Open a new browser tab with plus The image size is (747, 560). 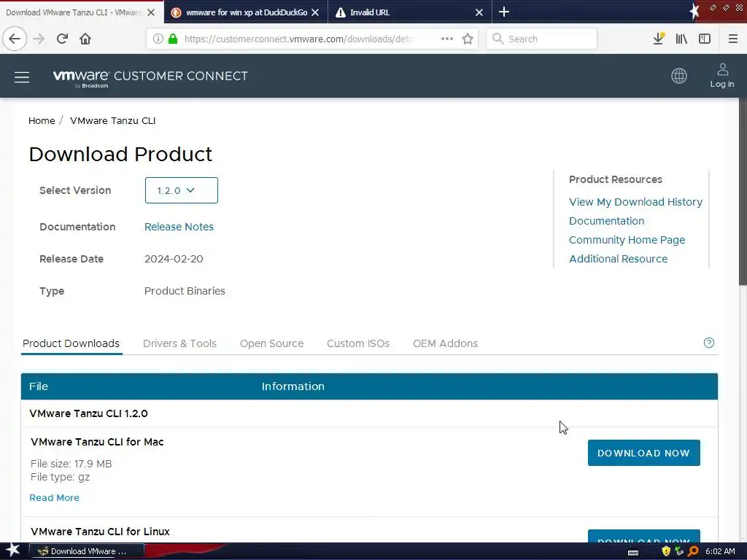point(503,12)
